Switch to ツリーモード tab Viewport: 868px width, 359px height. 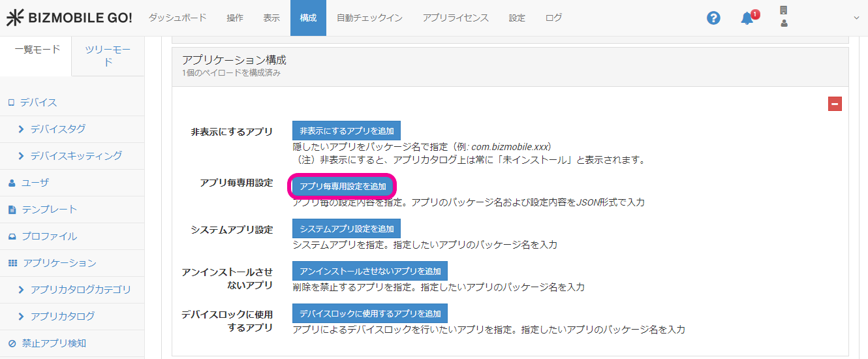tap(108, 56)
